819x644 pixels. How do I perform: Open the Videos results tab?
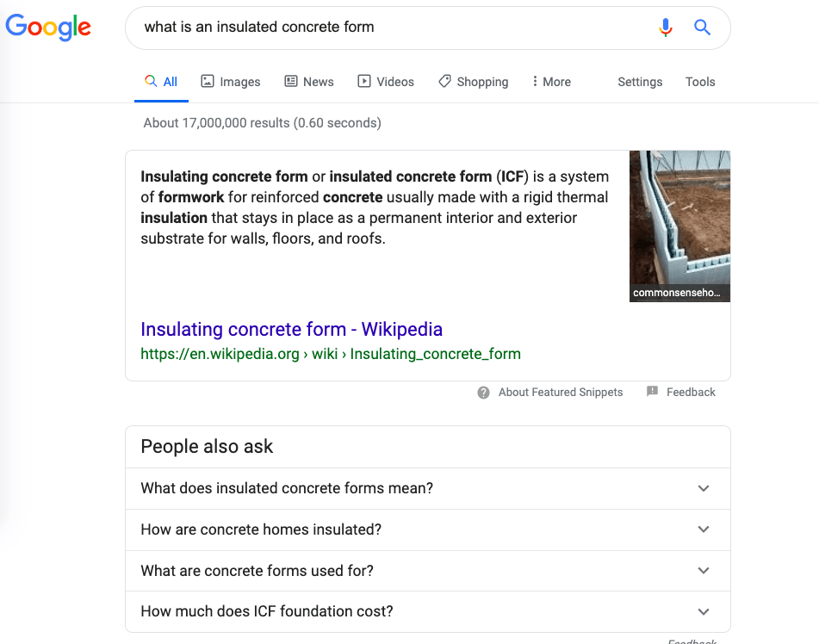(x=386, y=82)
